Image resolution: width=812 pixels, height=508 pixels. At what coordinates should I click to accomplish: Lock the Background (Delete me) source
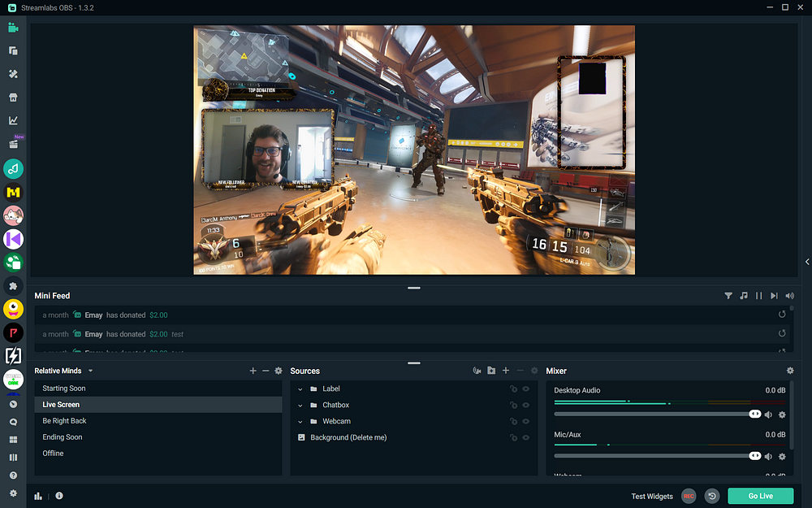click(513, 437)
